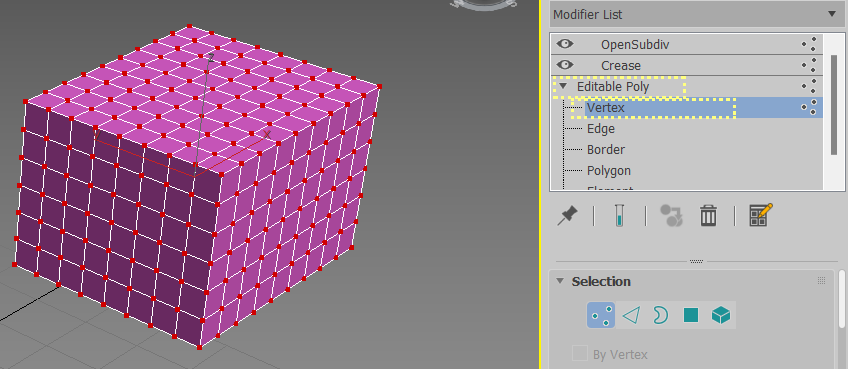Select Edge selection mode triangle icon

631,315
